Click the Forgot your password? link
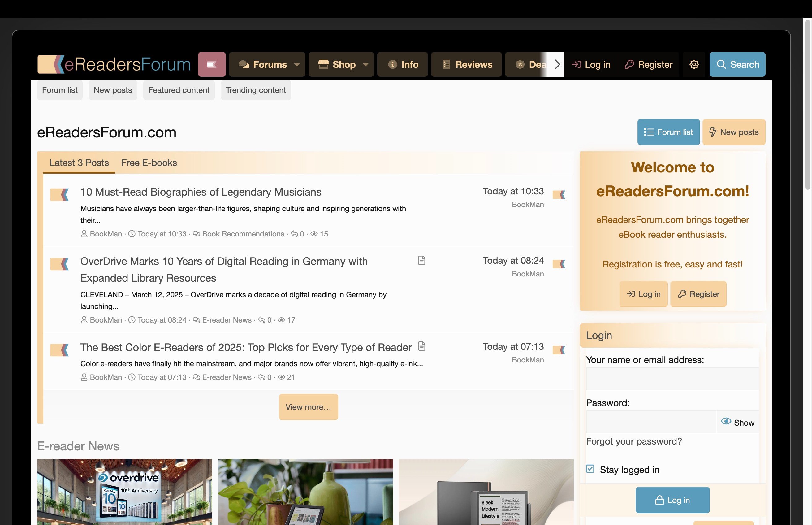Viewport: 812px width, 525px height. point(634,441)
